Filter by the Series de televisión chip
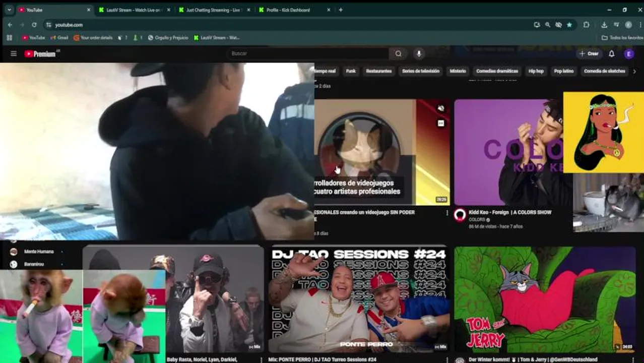Viewport: 644px width, 363px height. tap(421, 71)
